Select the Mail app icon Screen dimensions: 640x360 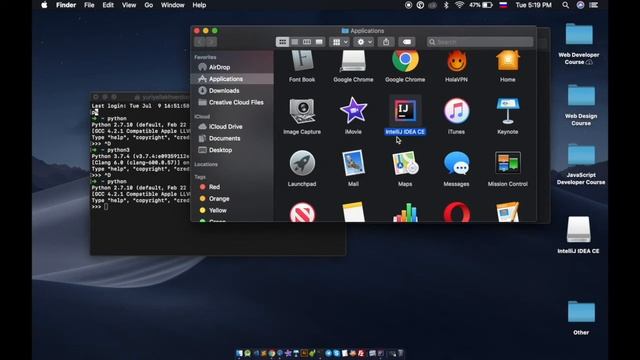coord(353,163)
